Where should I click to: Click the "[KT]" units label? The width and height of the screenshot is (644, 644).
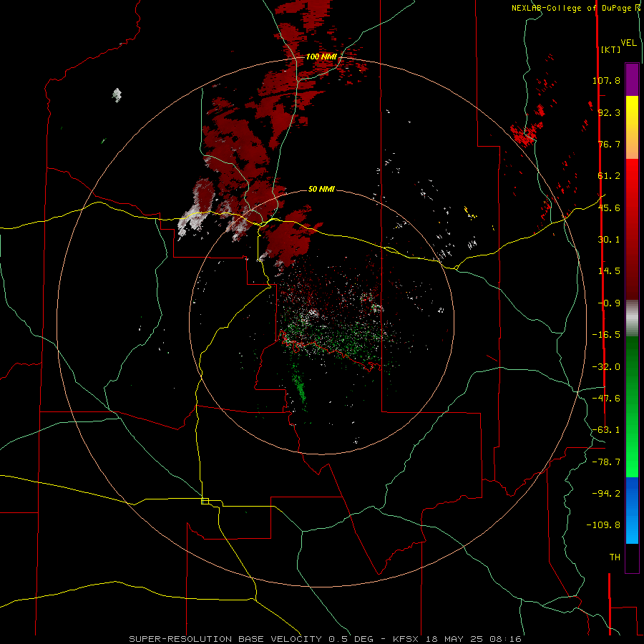click(610, 49)
